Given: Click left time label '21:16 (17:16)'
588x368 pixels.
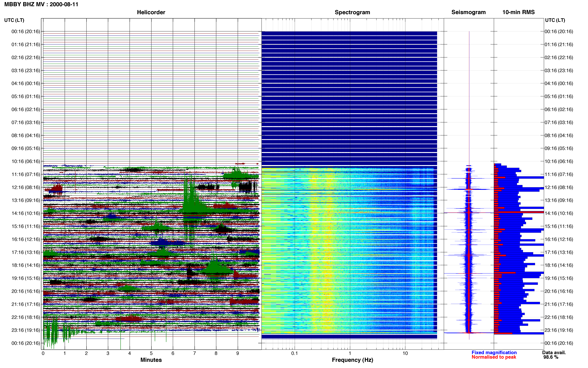Looking at the screenshot, I should pos(26,304).
